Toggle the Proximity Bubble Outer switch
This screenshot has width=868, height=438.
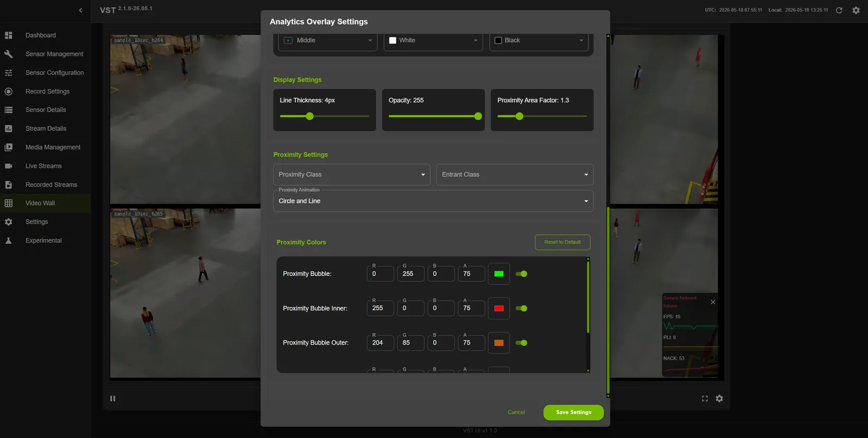[521, 343]
